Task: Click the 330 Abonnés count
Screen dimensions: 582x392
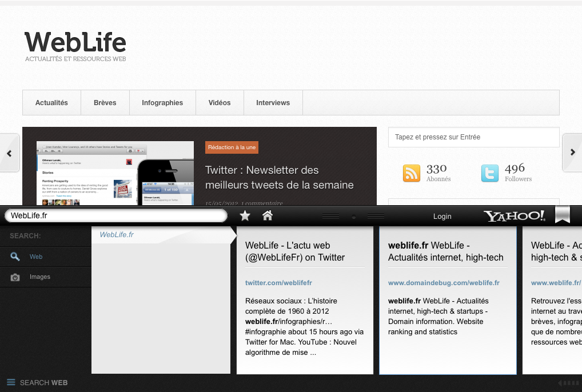Action: coord(439,173)
